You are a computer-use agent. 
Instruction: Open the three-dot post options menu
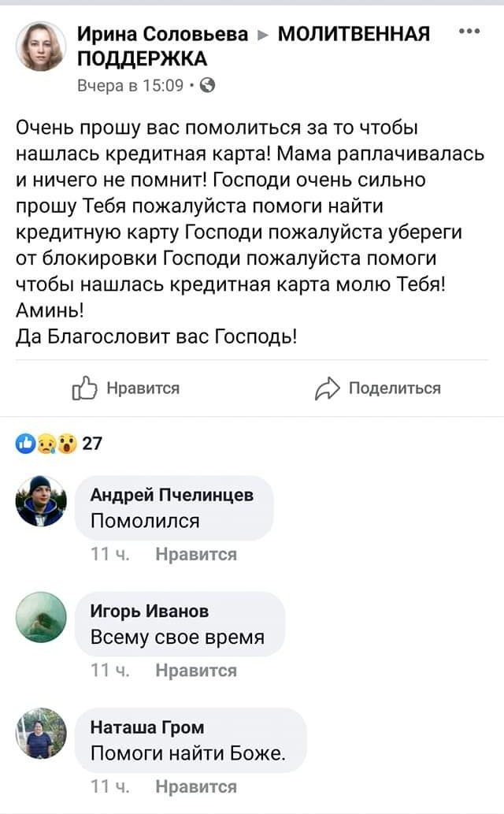click(469, 32)
